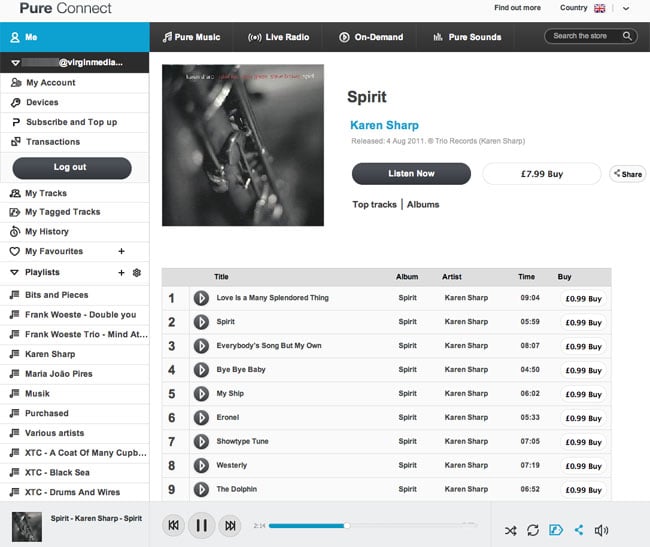Viewport: 650px width, 547px height.
Task: Open Karen Sharp playlist
Action: coord(75,354)
